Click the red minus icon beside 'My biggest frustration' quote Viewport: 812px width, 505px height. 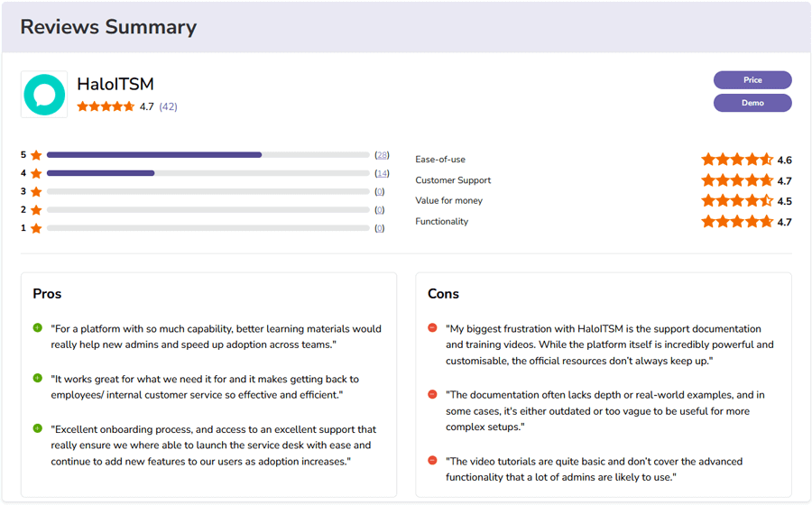click(432, 327)
